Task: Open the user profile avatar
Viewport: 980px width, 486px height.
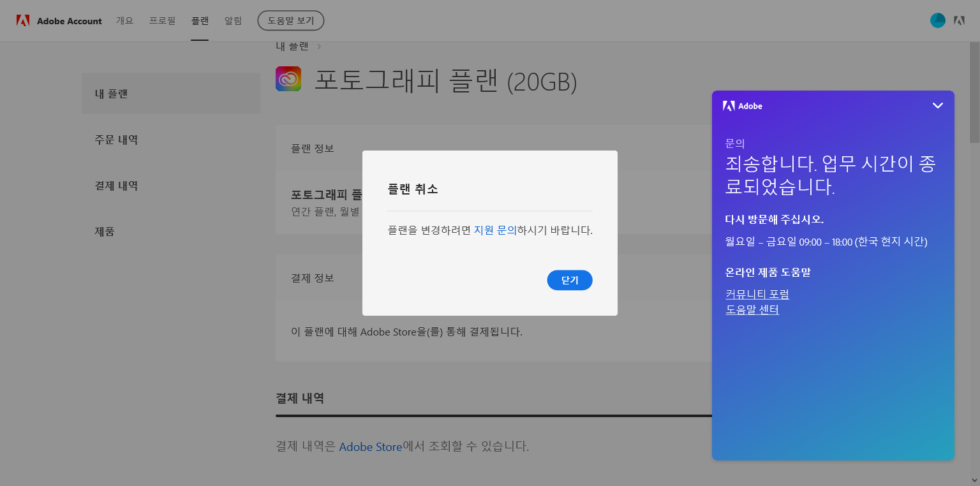Action: coord(937,20)
